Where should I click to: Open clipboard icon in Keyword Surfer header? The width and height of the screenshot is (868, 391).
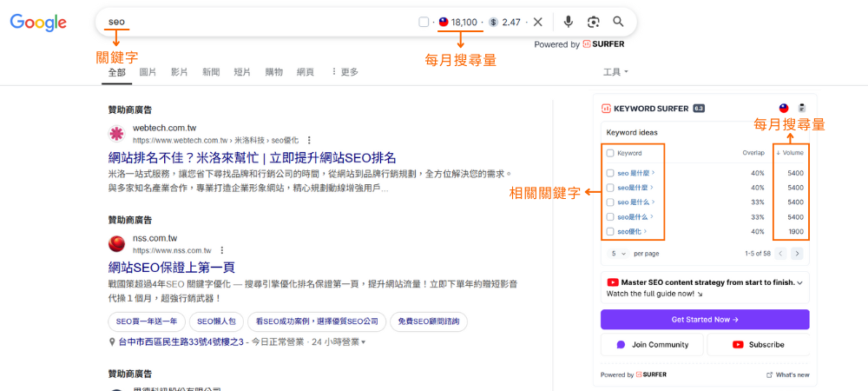click(x=802, y=109)
